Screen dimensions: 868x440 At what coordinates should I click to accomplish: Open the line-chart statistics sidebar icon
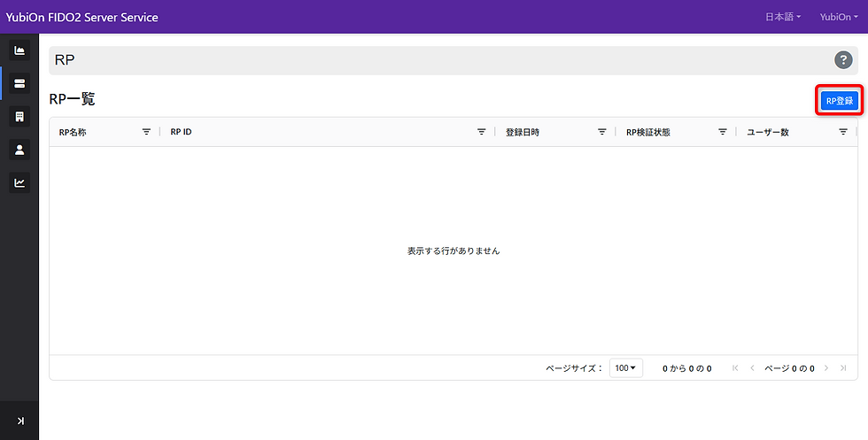click(x=19, y=182)
